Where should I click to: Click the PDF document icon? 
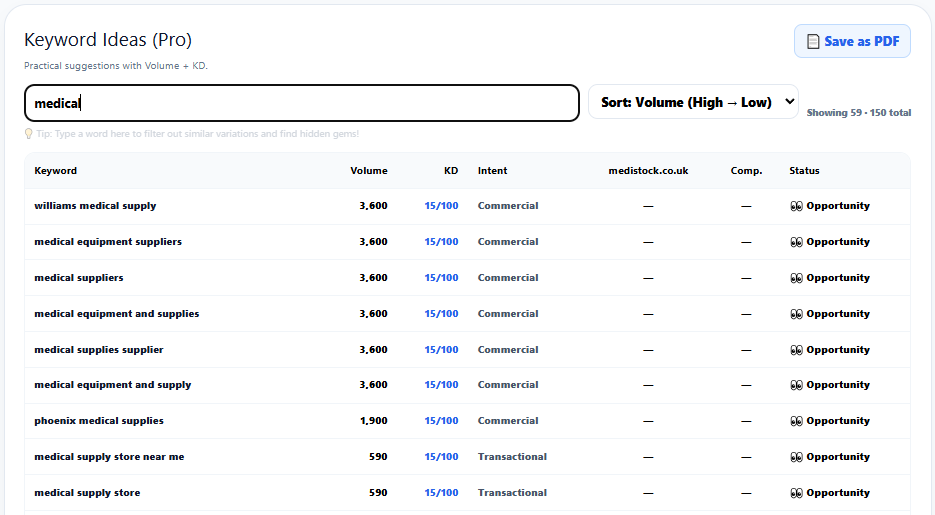pos(813,42)
